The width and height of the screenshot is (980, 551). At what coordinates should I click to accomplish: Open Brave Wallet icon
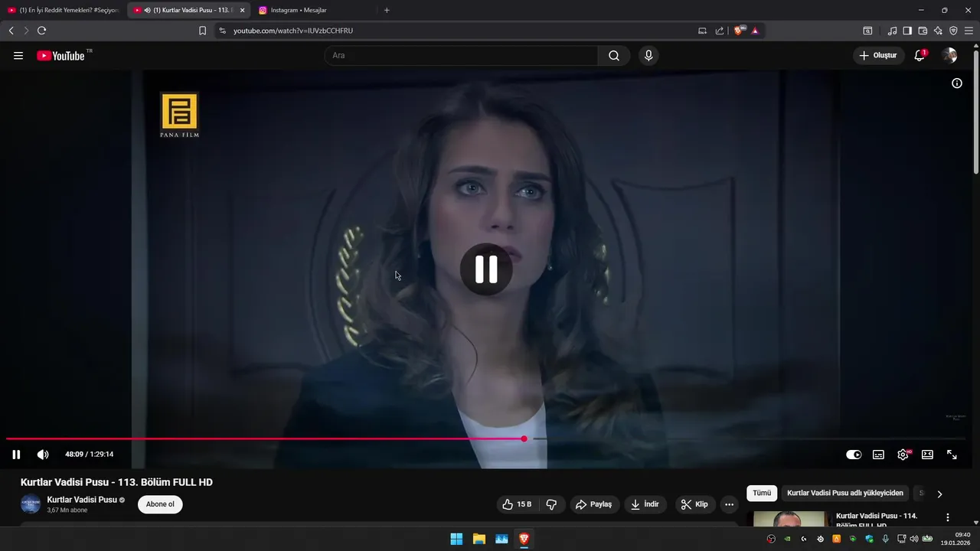923,31
